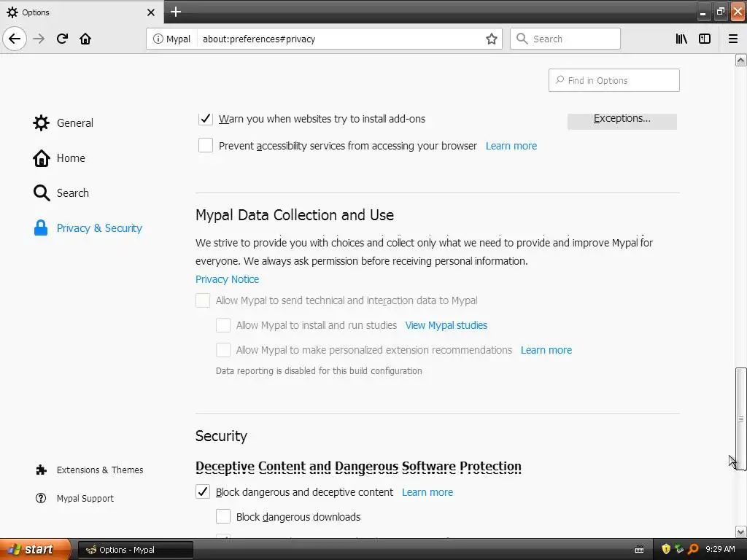The height and width of the screenshot is (560, 747).
Task: Open a new tab with plus icon
Action: [176, 12]
